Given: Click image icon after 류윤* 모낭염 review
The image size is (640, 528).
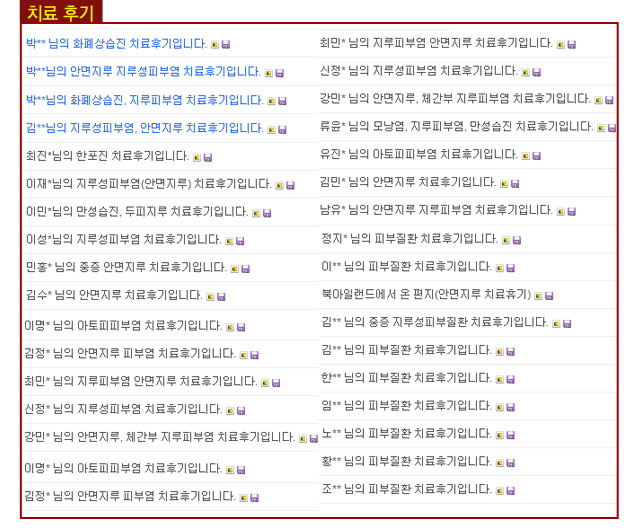Looking at the screenshot, I should tap(601, 128).
